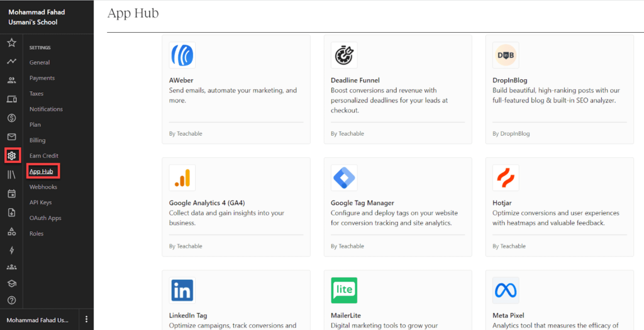Image resolution: width=644 pixels, height=330 pixels.
Task: Click the MailerLite app logo
Action: [344, 290]
